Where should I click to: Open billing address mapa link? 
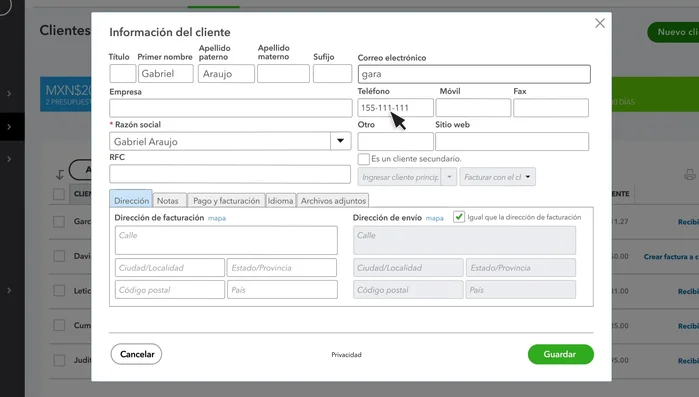click(217, 218)
